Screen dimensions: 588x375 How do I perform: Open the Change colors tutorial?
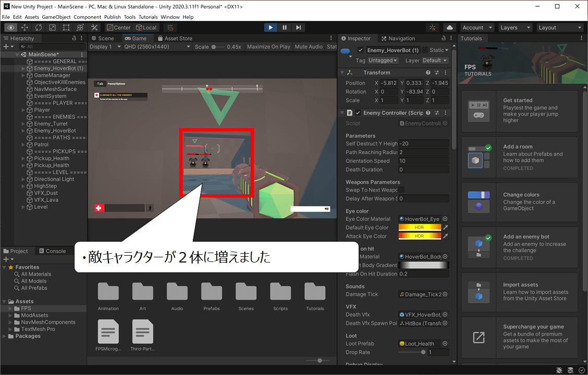[519, 203]
